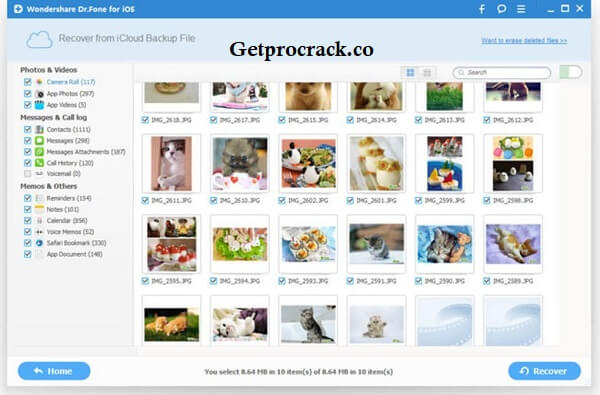Screen dimensions: 600x395
Task: Select the sleeping kitten thumbnail IMG_2590.JPG
Action: tap(445, 244)
